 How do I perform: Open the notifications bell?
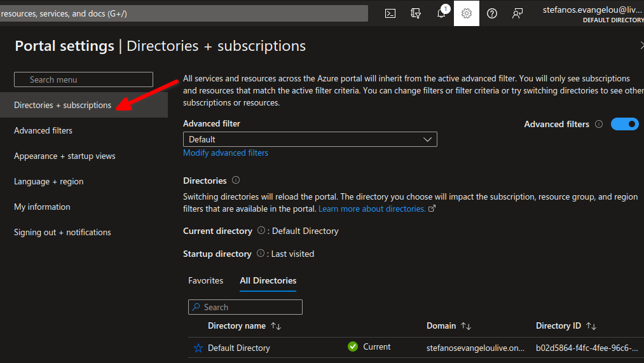pos(441,13)
